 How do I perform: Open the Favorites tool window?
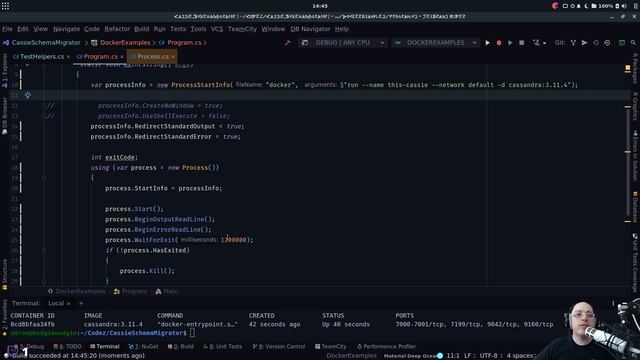[x=4, y=318]
